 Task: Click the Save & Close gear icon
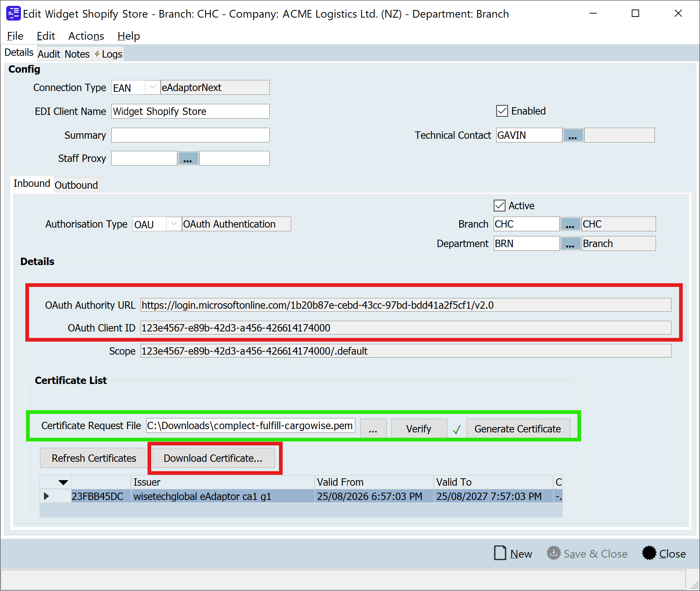click(x=554, y=553)
